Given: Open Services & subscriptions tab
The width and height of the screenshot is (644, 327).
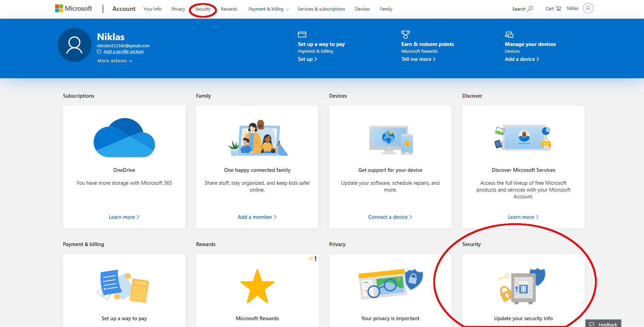Looking at the screenshot, I should pos(321,9).
